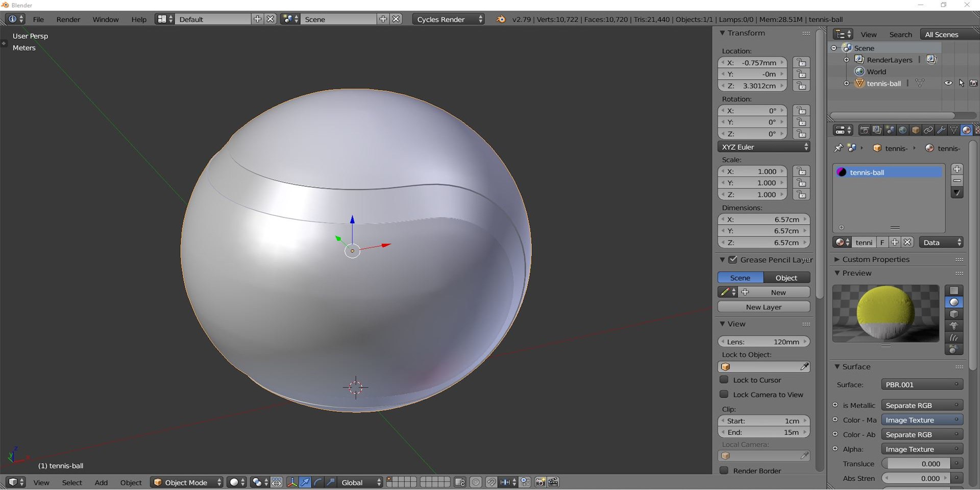The width and height of the screenshot is (980, 490).
Task: Open the Help menu
Action: coord(139,19)
